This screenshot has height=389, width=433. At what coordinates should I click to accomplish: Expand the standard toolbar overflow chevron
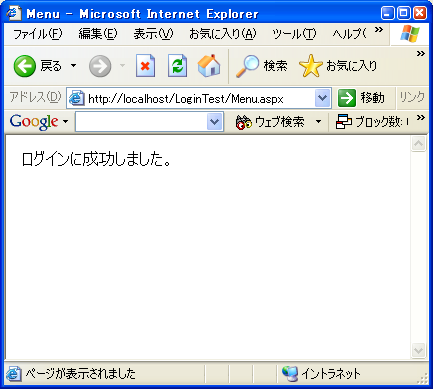click(421, 53)
